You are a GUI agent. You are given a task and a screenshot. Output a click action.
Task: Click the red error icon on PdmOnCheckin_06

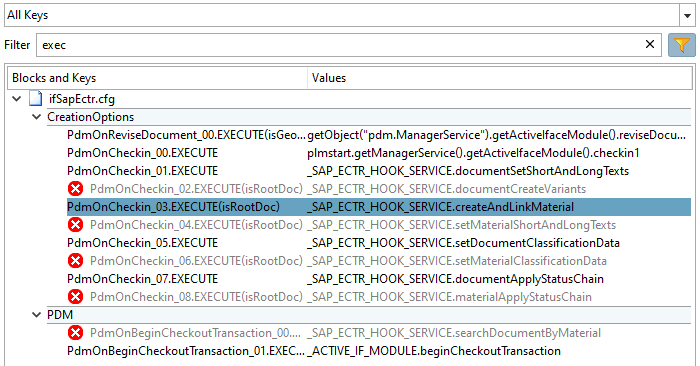coord(75,261)
